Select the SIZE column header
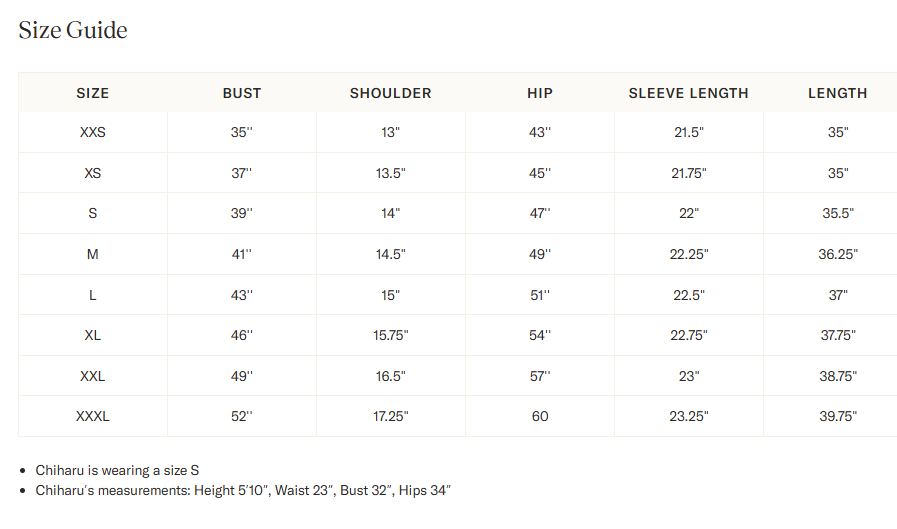Image resolution: width=897 pixels, height=529 pixels. click(93, 93)
